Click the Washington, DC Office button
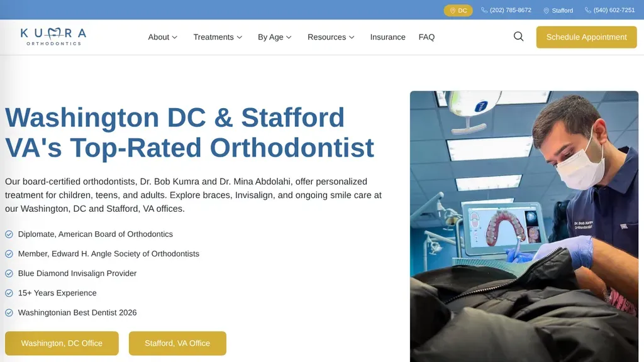Image resolution: width=644 pixels, height=362 pixels. [x=62, y=343]
